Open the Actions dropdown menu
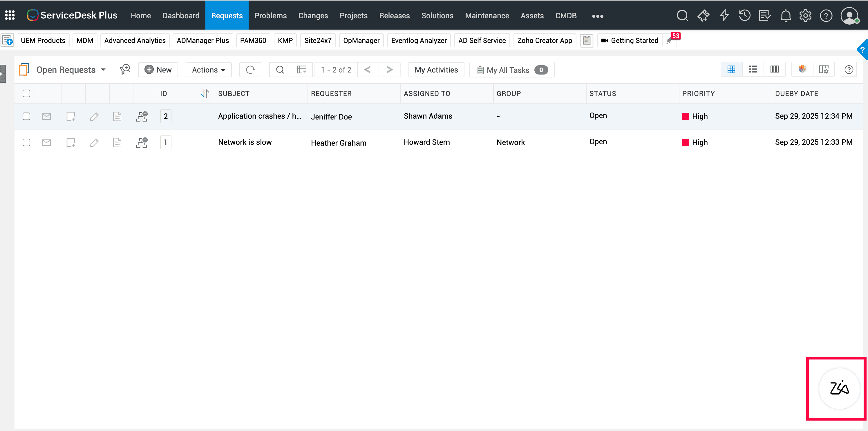This screenshot has height=431, width=868. click(209, 70)
